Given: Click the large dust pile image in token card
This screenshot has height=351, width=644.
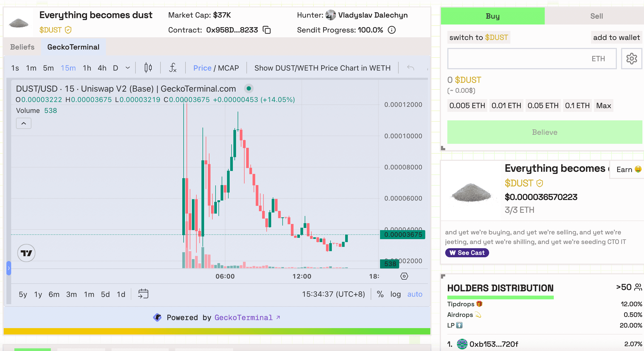Looking at the screenshot, I should coord(471,193).
